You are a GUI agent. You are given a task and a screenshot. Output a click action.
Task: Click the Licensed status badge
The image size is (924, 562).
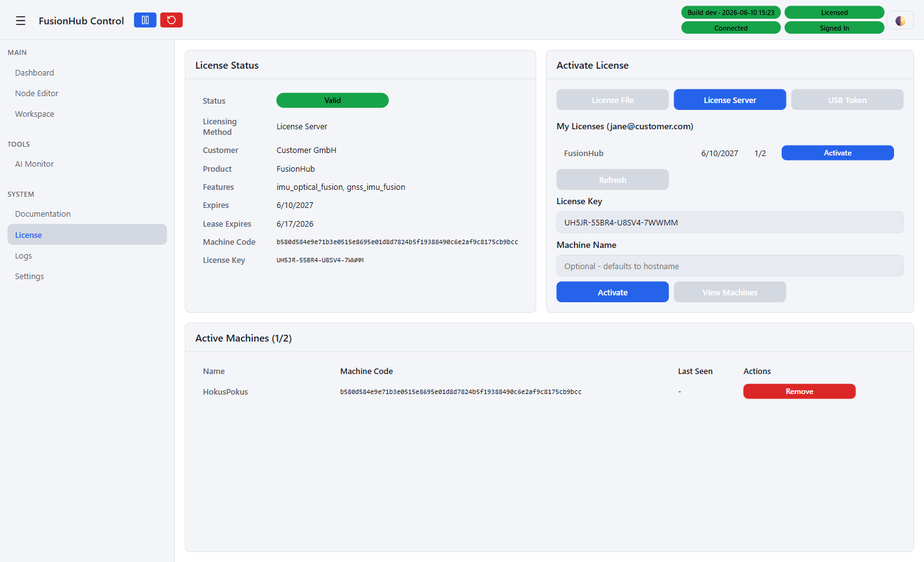(x=834, y=12)
